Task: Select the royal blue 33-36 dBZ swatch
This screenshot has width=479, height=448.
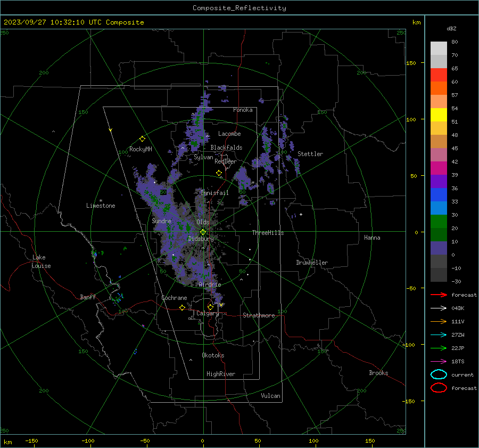Action: tap(439, 195)
